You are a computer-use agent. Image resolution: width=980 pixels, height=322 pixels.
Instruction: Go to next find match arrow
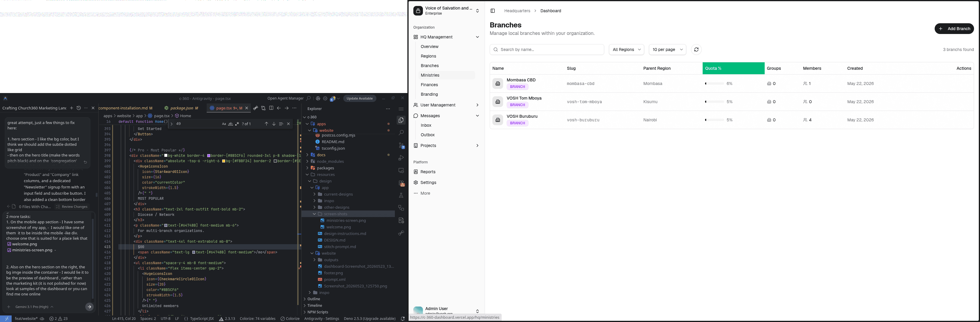[274, 124]
